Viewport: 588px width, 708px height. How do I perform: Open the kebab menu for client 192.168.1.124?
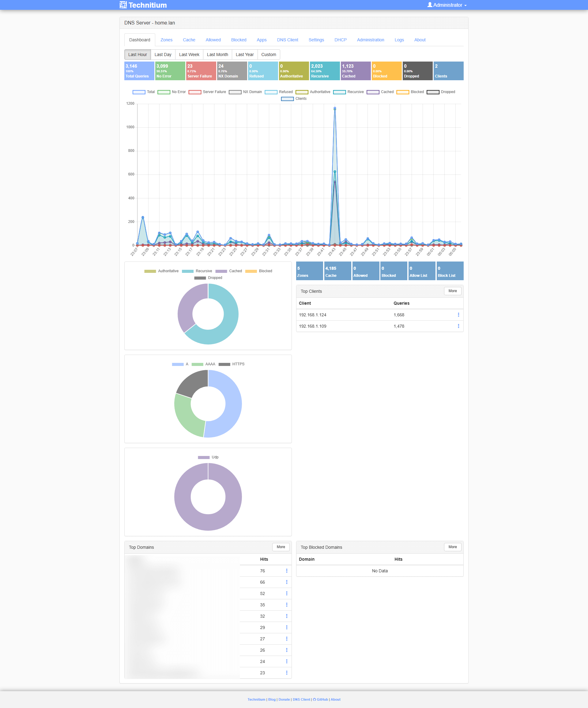[458, 314]
